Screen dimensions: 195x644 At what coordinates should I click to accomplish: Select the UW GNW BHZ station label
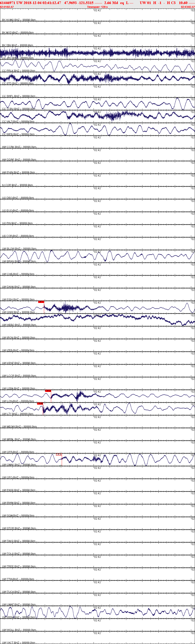click(18, 312)
